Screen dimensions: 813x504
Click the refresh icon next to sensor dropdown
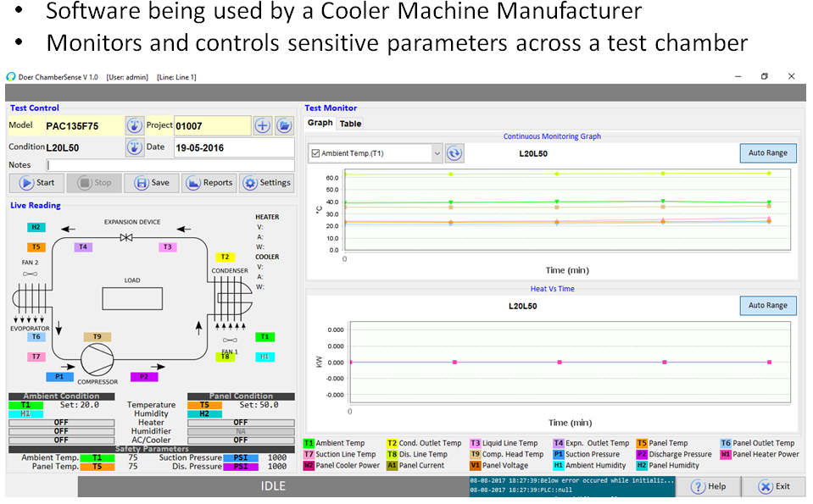click(x=455, y=153)
